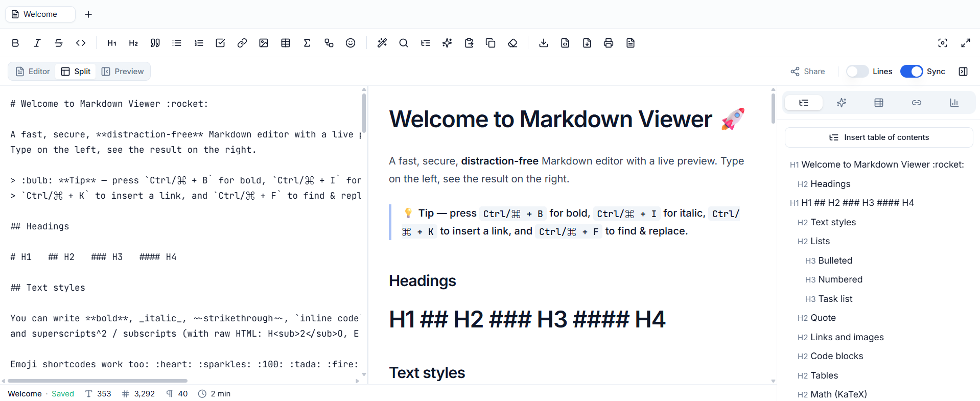980x401 pixels.
Task: Collapse the right sidebar panel
Action: (963, 72)
